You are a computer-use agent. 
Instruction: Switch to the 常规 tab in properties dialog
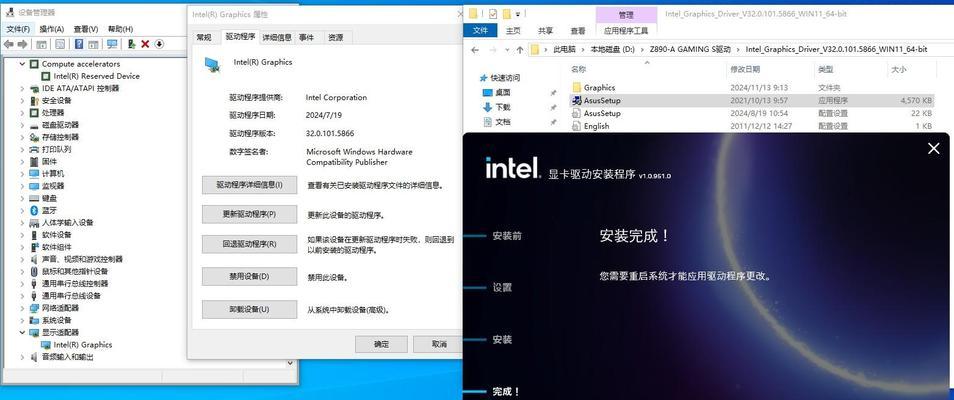(x=204, y=38)
